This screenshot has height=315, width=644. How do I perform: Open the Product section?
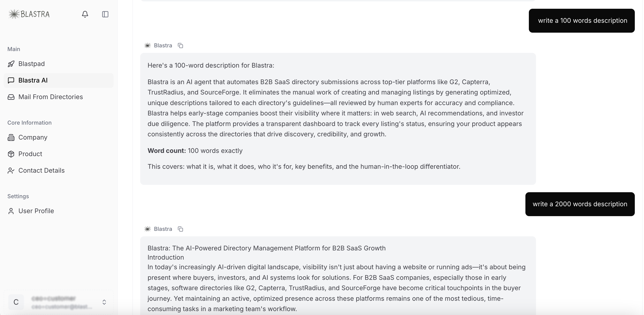point(30,154)
